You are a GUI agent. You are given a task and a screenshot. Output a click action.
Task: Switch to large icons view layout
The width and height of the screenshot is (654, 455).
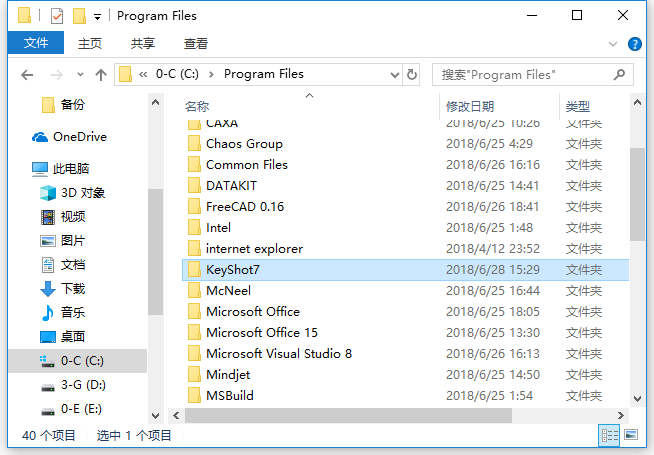pos(631,435)
